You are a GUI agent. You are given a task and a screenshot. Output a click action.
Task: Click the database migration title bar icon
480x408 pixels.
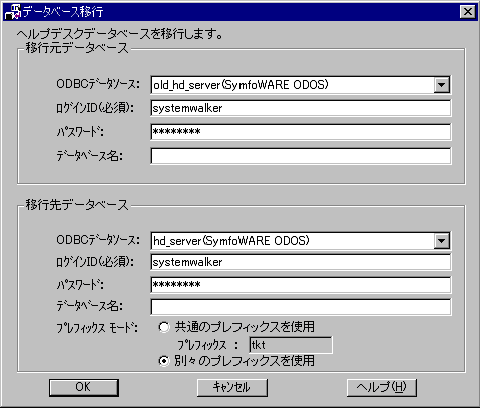point(13,12)
